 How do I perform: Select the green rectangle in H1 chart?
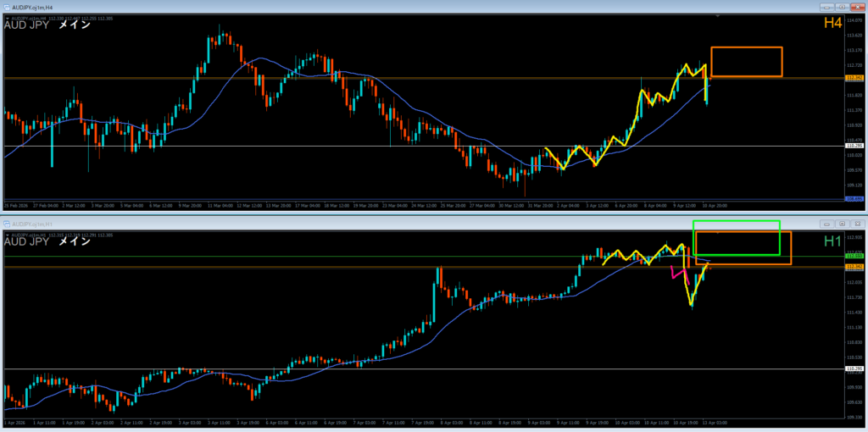[x=736, y=222]
